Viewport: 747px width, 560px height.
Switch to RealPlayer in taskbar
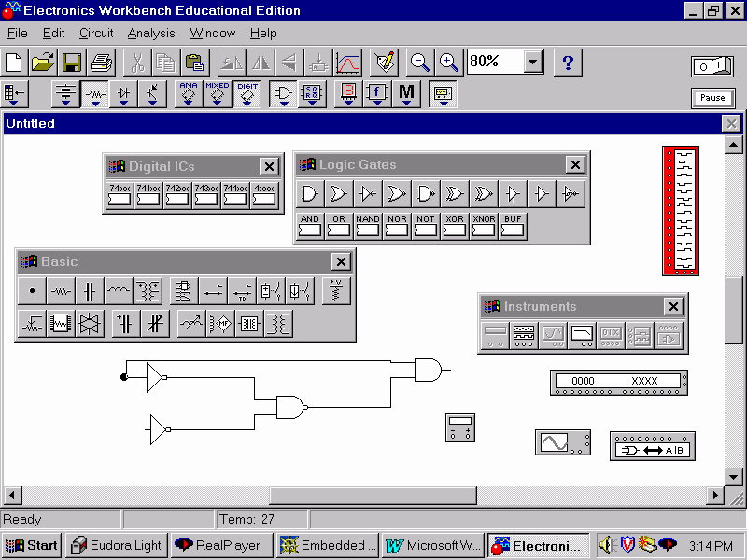pos(221,545)
